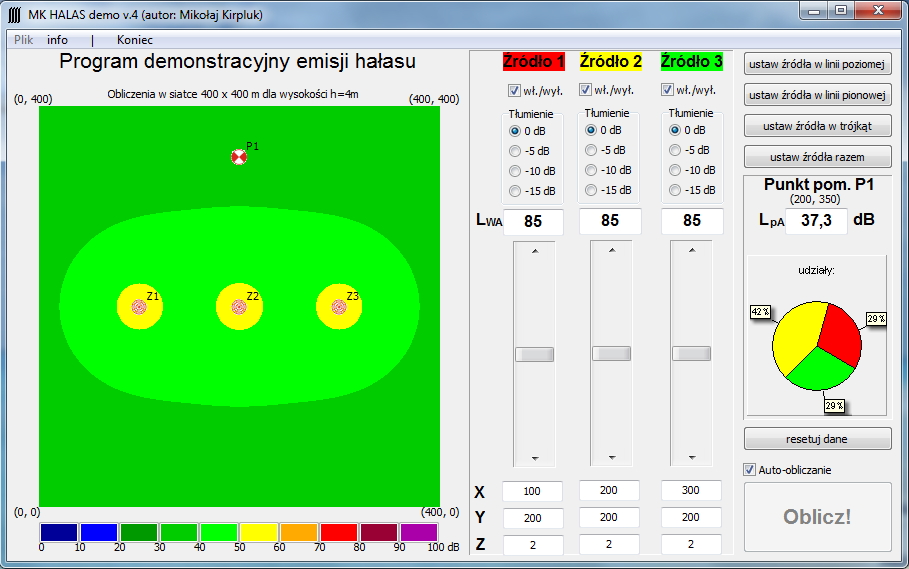Screen dimensions: 909x569
Task: Choose -5 dB damping for Źródło 1
Action: coord(516,151)
